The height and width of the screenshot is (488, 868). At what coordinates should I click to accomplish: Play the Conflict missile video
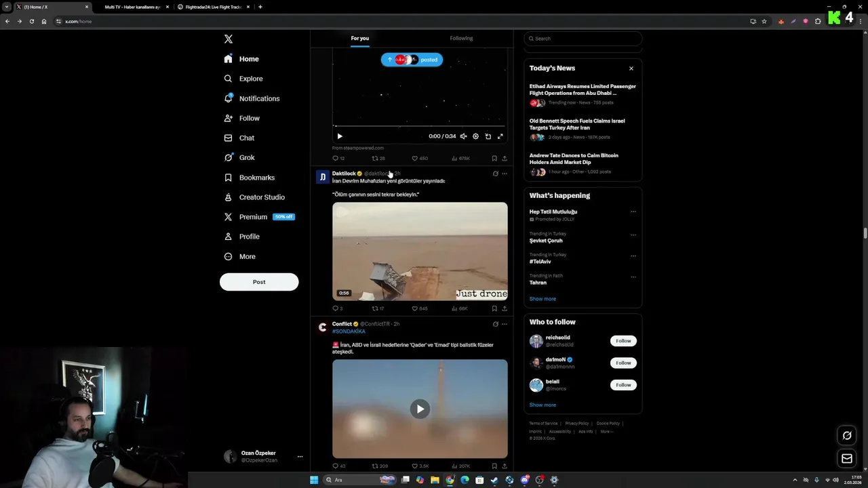(x=420, y=409)
